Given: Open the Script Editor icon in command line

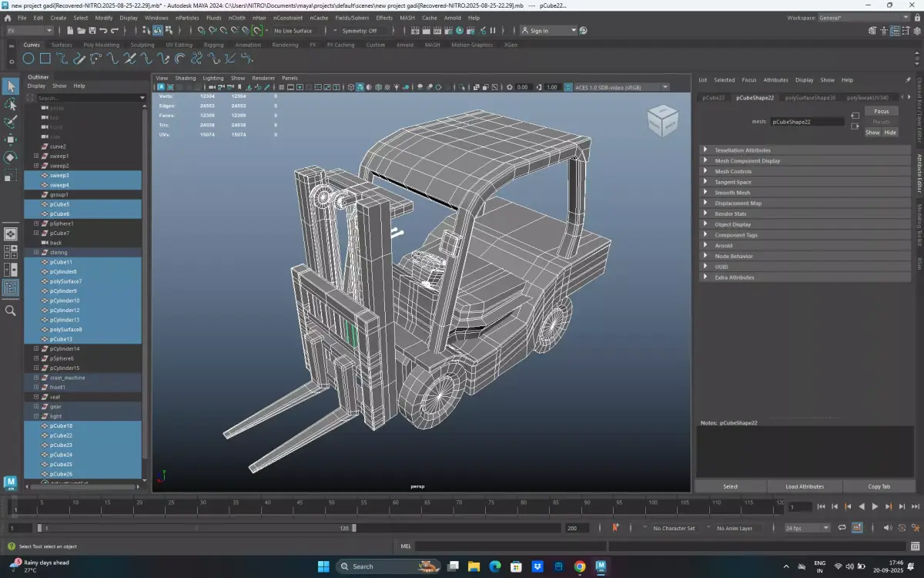Looking at the screenshot, I should click(915, 546).
